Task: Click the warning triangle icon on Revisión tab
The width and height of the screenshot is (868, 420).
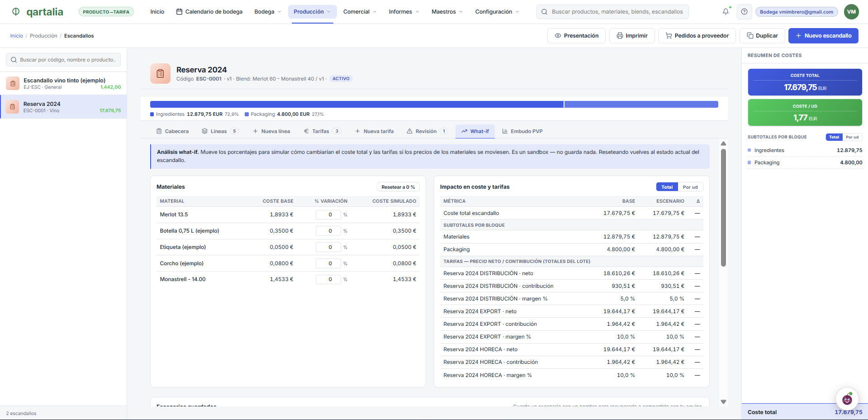Action: coord(409,131)
